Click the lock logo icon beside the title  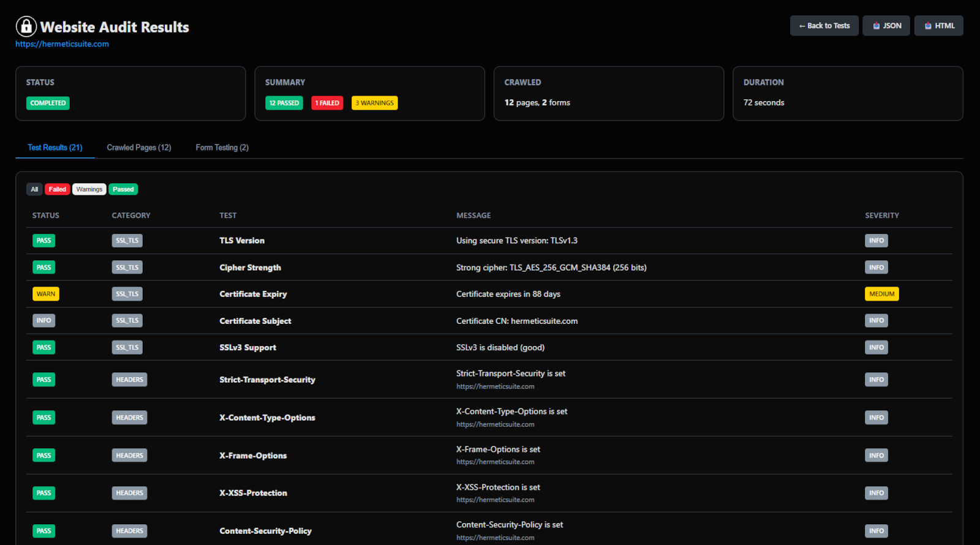26,26
